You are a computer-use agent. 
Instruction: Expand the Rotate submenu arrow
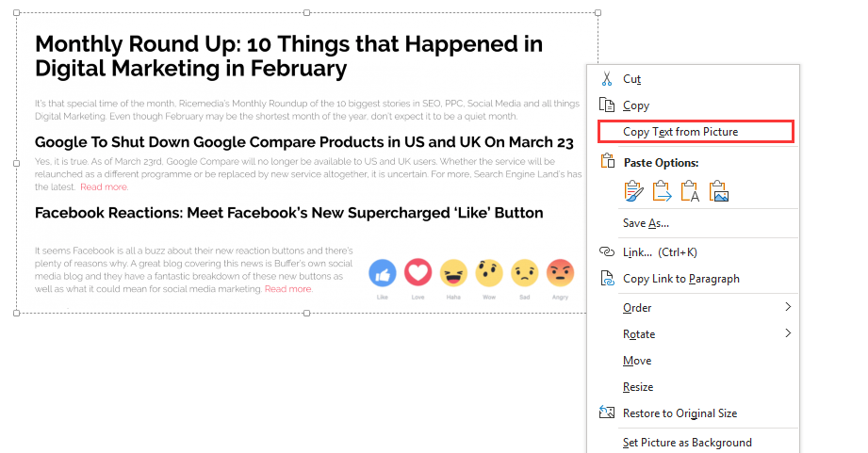(x=788, y=333)
